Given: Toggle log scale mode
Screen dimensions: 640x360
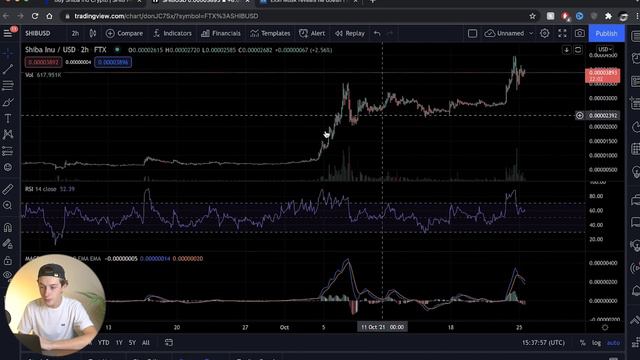Looking at the screenshot, I should pos(596,343).
